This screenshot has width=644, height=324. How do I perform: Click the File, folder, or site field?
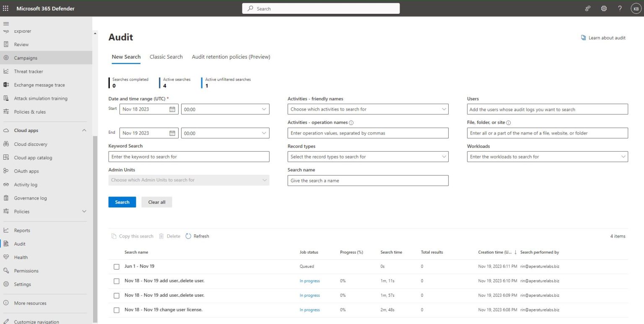(548, 133)
